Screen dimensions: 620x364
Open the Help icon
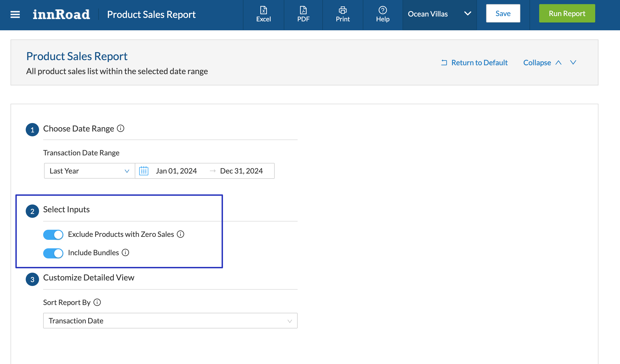coord(383,14)
